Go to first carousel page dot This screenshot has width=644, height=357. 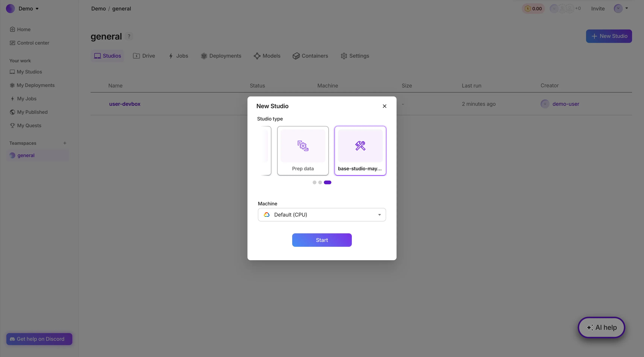[x=314, y=182]
